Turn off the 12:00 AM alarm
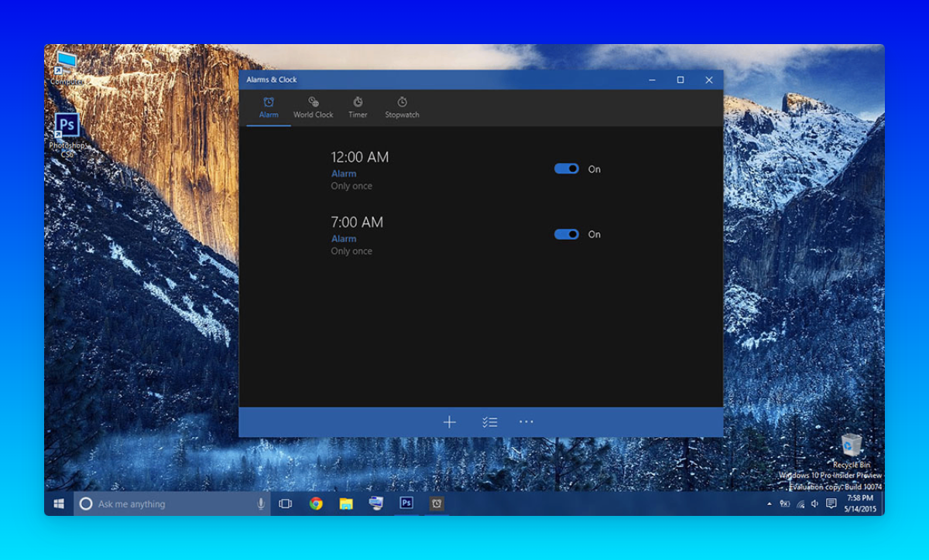The height and width of the screenshot is (560, 929). click(567, 169)
